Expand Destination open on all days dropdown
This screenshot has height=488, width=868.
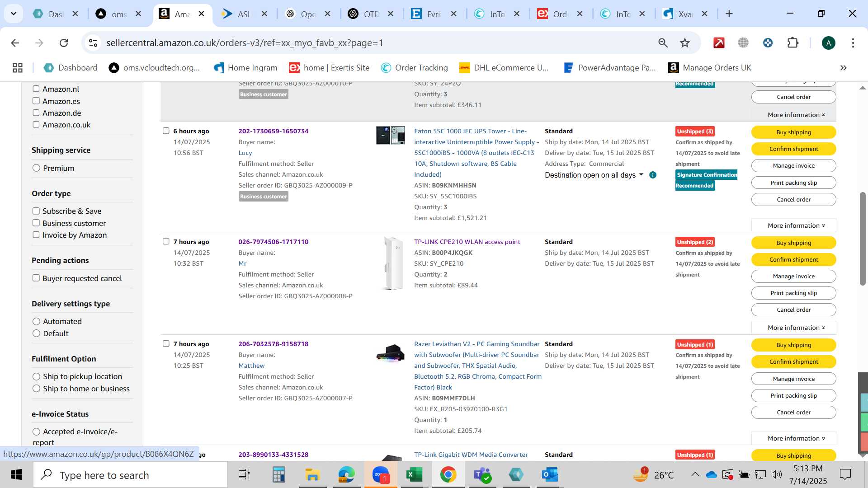click(594, 175)
